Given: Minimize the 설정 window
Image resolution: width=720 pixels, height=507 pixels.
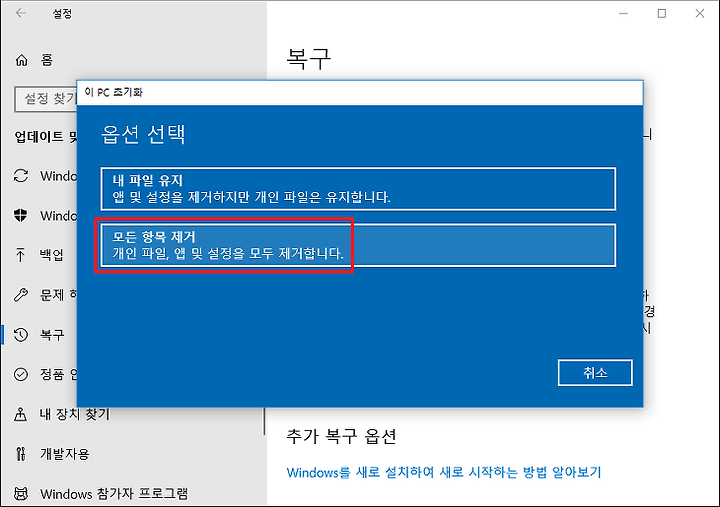Looking at the screenshot, I should (x=623, y=13).
